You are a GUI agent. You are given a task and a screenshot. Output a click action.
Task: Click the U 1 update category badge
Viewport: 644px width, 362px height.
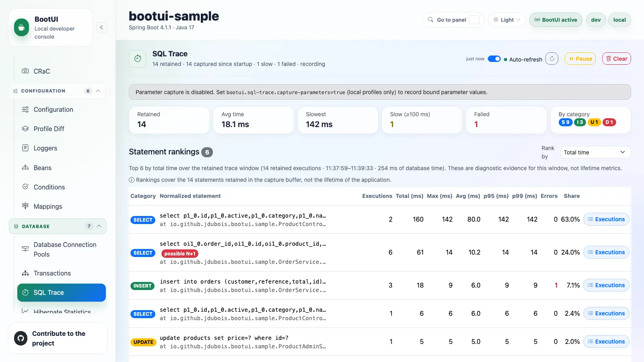594,122
